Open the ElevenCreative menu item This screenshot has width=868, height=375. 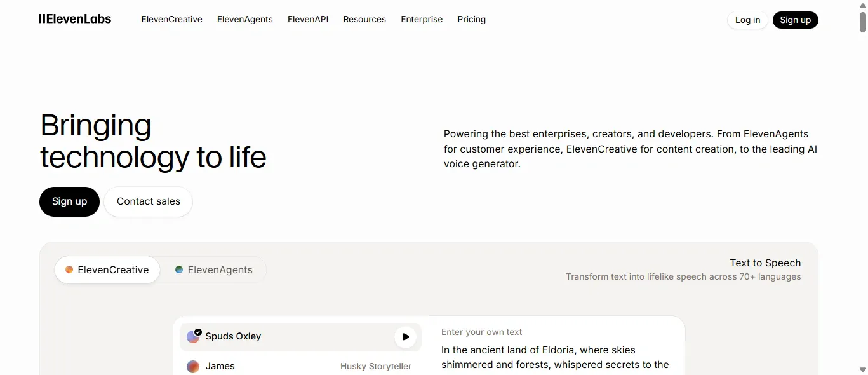pos(171,20)
